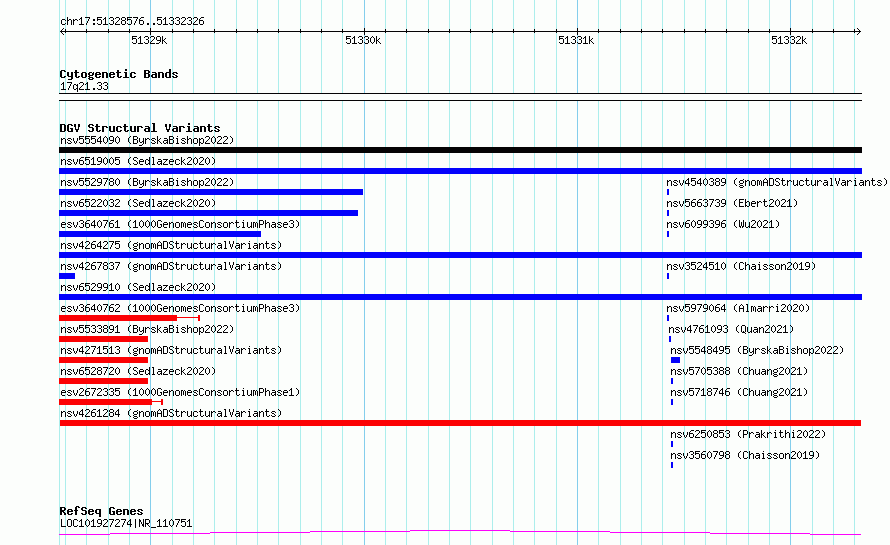Click the 51331k ruler label
The width and height of the screenshot is (890, 545).
(x=576, y=40)
